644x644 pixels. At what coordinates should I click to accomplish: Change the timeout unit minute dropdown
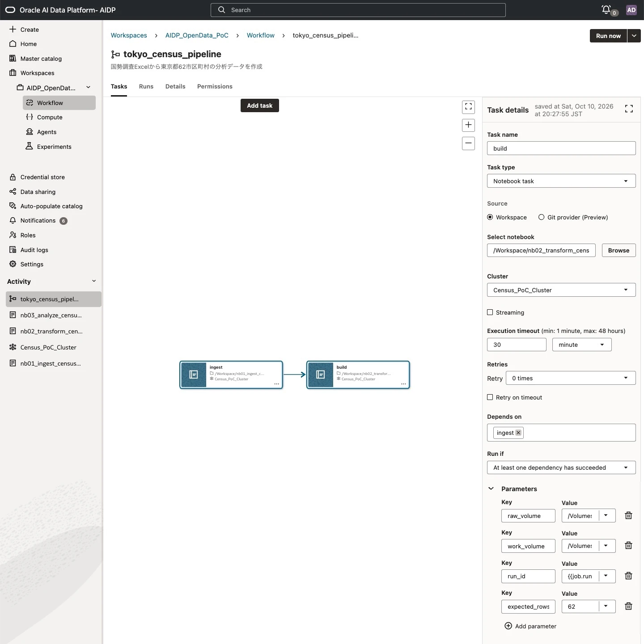click(582, 345)
